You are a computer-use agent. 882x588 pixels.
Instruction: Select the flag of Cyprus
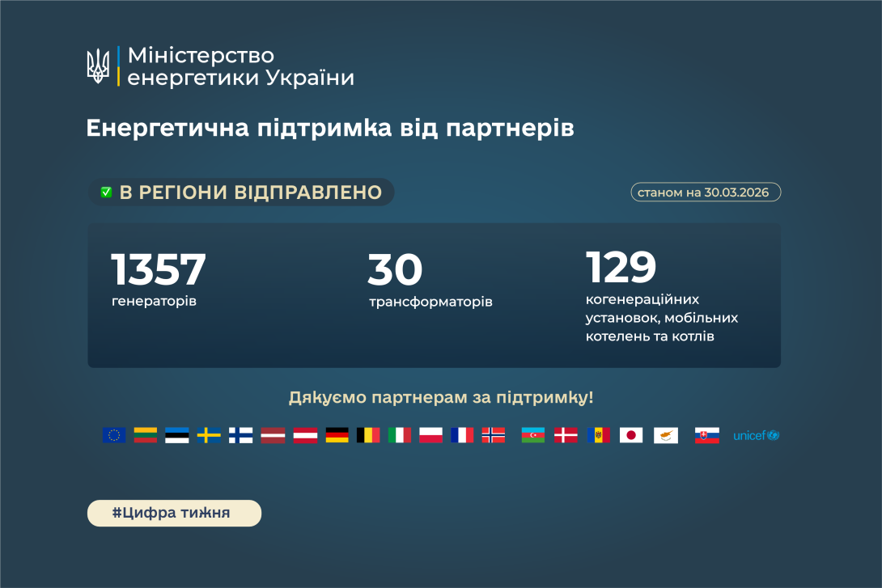[x=666, y=435]
